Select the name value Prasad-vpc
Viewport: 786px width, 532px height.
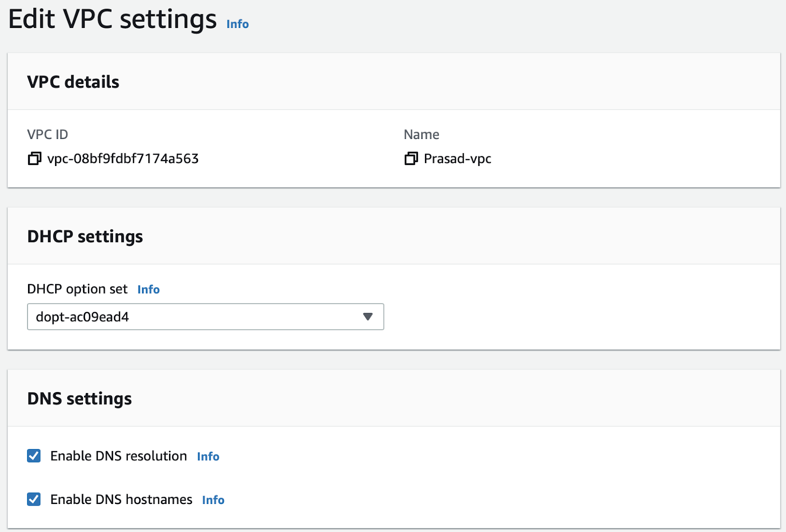(457, 159)
